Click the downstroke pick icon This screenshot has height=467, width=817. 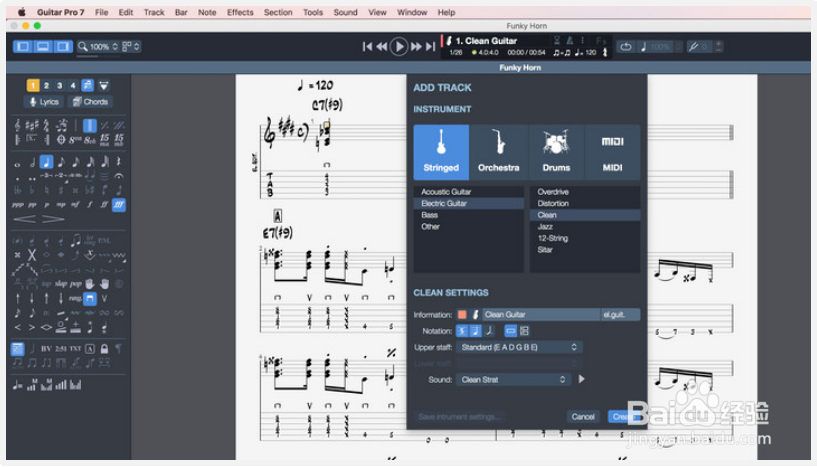[90, 299]
